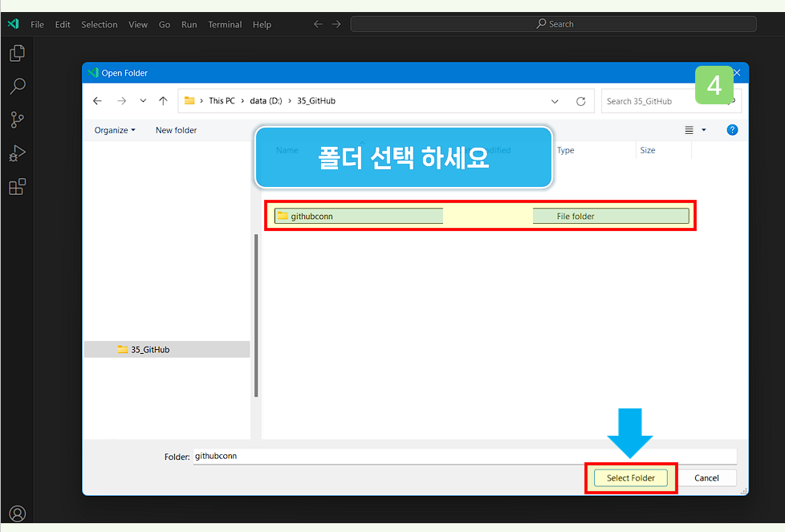Select the Search icon in the activity bar
This screenshot has height=532, width=785.
(18, 86)
